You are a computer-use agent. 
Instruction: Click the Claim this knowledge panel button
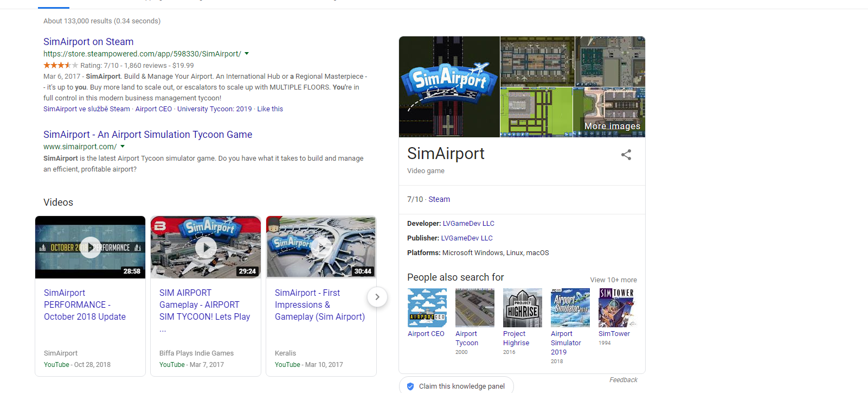[456, 386]
